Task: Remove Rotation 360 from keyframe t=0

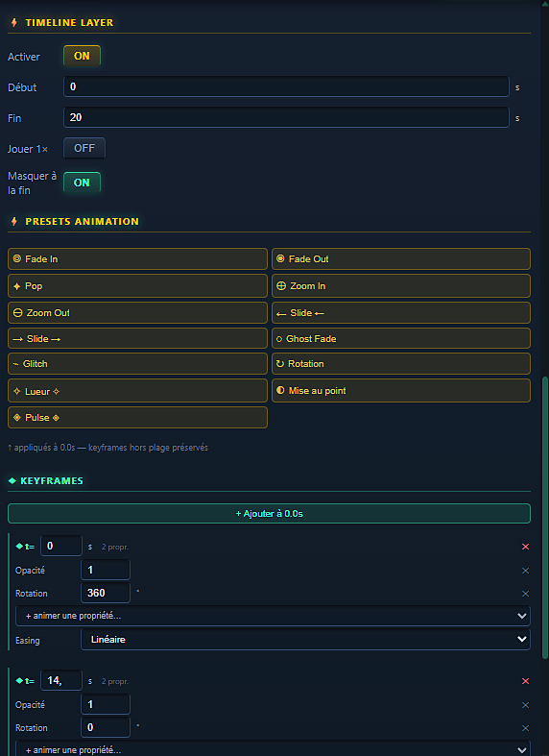Action: point(525,594)
